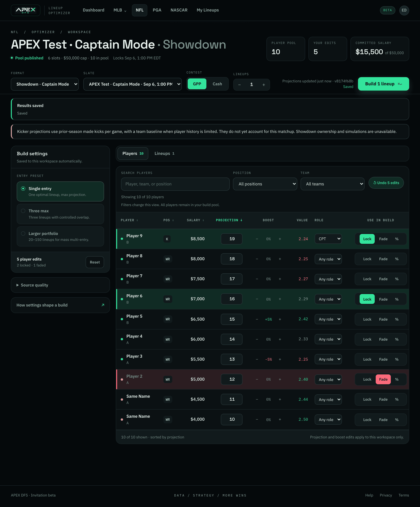Increase boost for Player 9
The height and width of the screenshot is (507, 420).
coord(280,239)
